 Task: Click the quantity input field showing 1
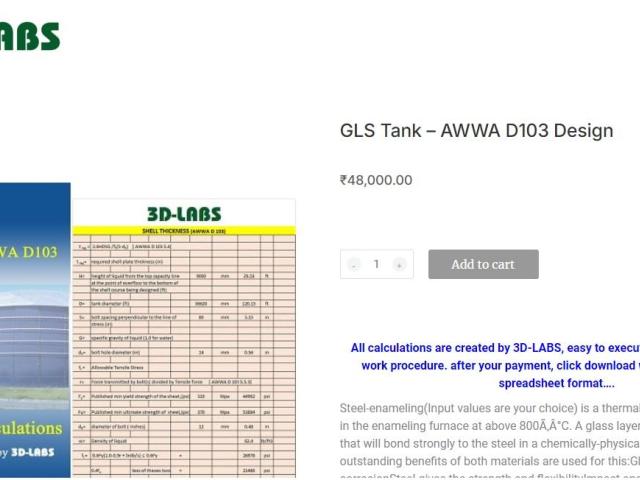[x=376, y=264]
